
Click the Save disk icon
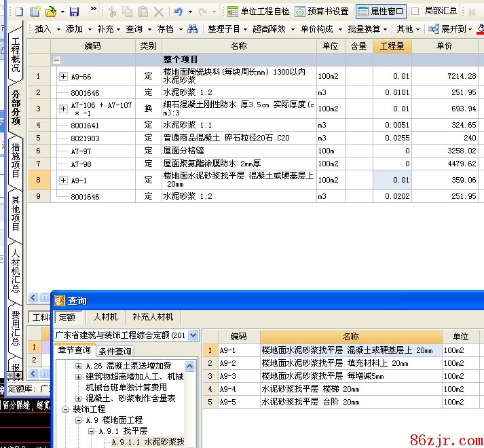click(x=74, y=12)
